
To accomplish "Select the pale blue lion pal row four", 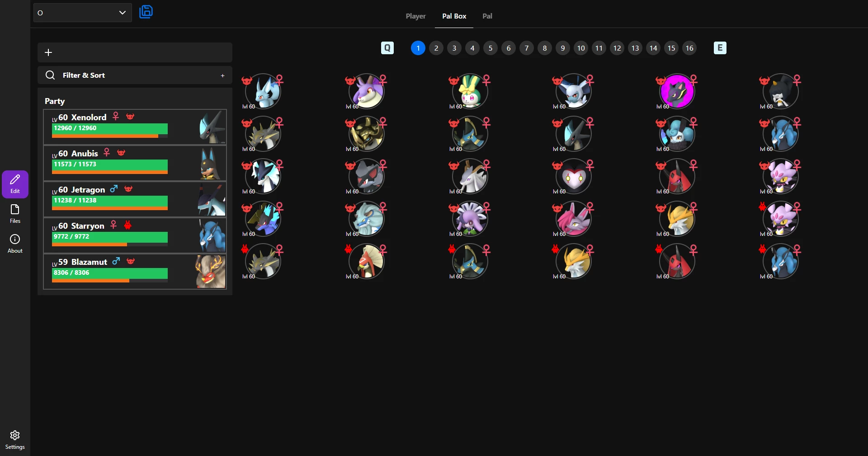I will coord(366,219).
